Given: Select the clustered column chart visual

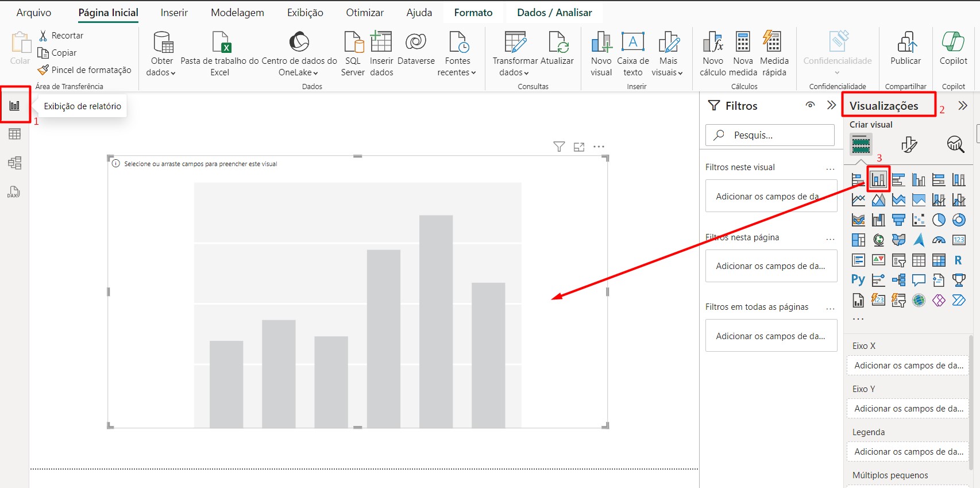Looking at the screenshot, I should coord(919,180).
